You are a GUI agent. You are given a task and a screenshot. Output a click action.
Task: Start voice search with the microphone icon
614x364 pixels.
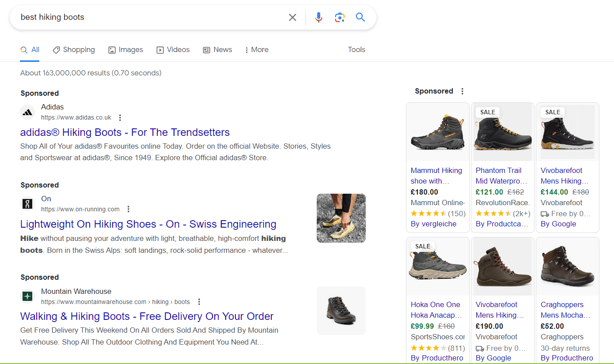tap(318, 17)
